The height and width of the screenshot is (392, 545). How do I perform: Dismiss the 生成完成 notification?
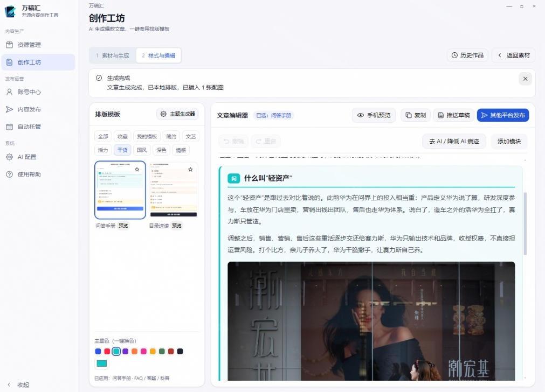525,79
